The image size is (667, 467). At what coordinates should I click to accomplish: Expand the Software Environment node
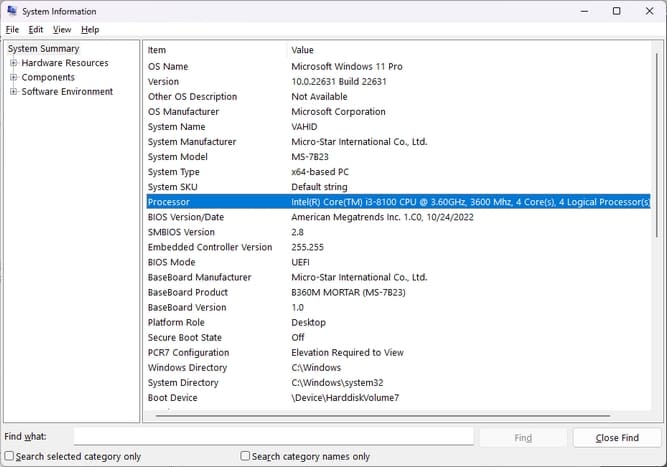click(14, 91)
